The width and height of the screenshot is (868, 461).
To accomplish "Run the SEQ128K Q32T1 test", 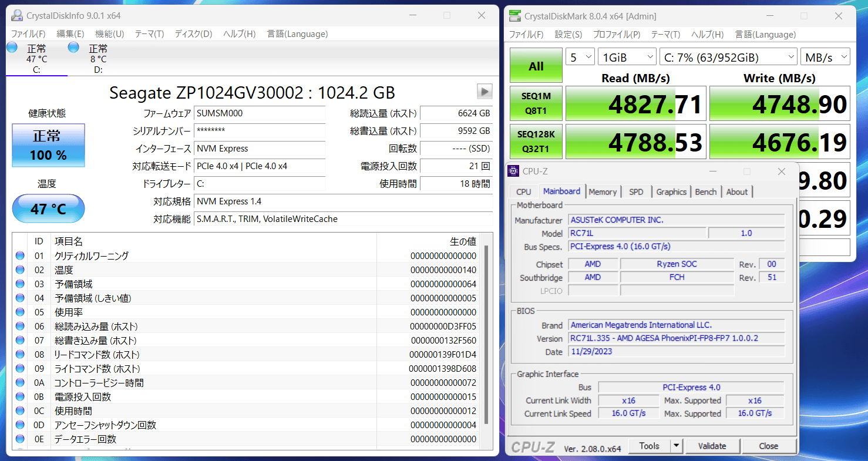I will (536, 142).
